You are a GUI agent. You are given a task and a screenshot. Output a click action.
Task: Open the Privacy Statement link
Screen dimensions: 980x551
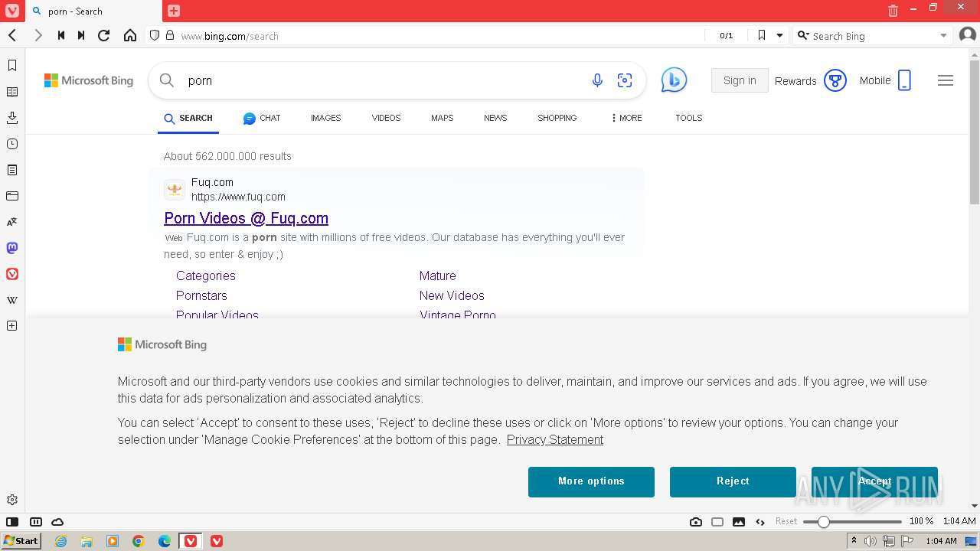pyautogui.click(x=554, y=439)
